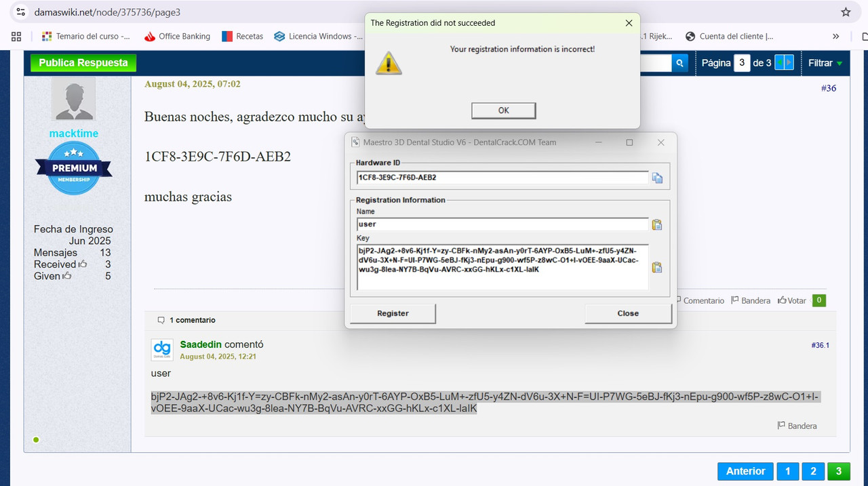Expand the bookmarks overflow chevron
The height and width of the screenshot is (486, 868).
(x=835, y=37)
